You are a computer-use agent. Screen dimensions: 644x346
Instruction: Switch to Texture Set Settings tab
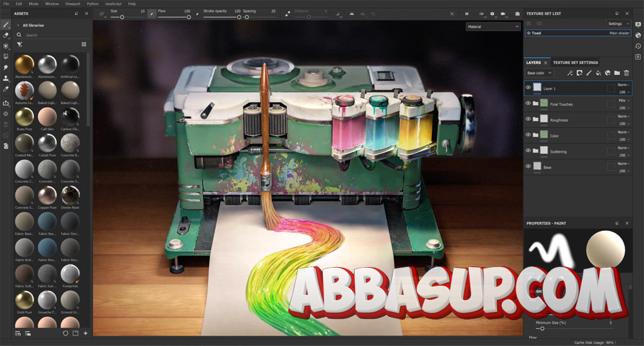pyautogui.click(x=576, y=63)
